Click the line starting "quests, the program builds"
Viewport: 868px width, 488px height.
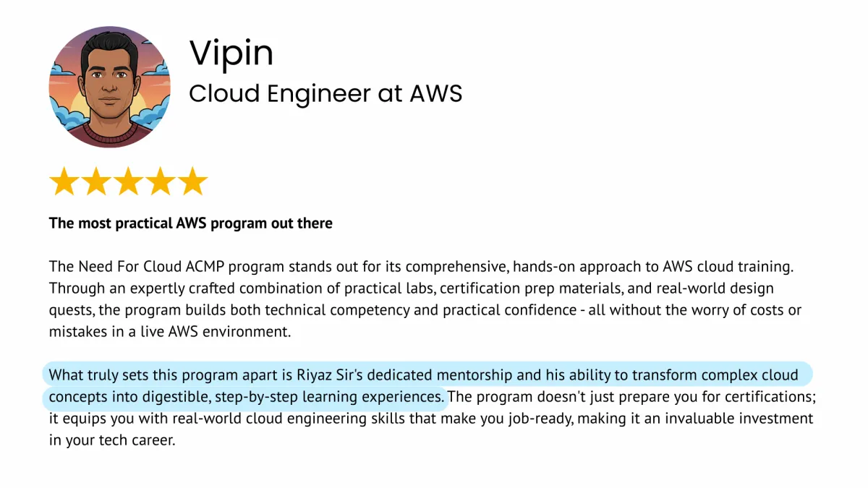click(425, 310)
